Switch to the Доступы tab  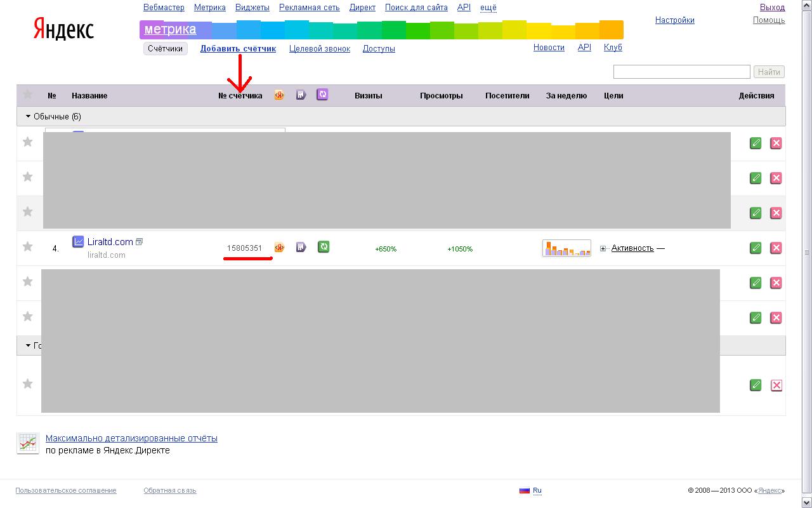(379, 49)
